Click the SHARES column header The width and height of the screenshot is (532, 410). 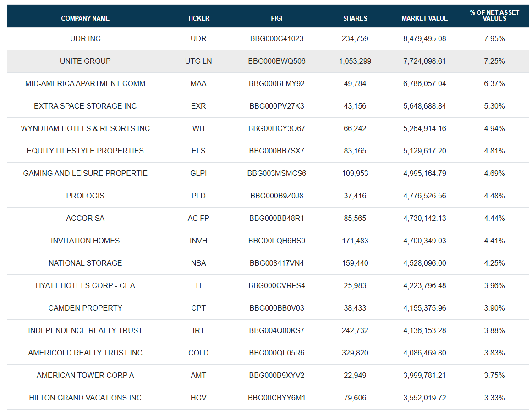coord(355,18)
